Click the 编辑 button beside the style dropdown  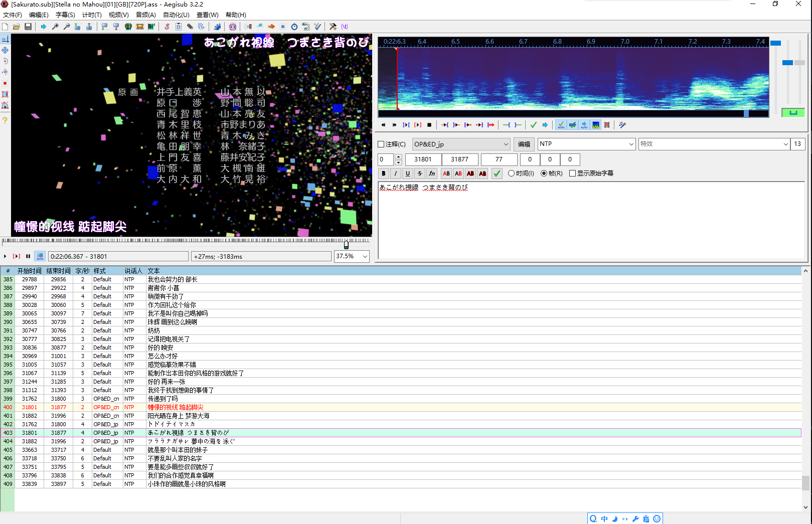pyautogui.click(x=524, y=144)
